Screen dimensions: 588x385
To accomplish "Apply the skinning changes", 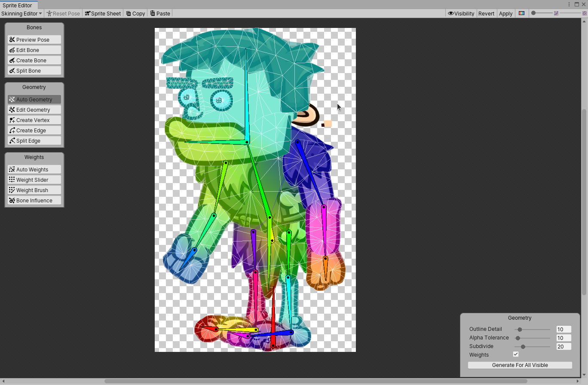I will (x=505, y=13).
